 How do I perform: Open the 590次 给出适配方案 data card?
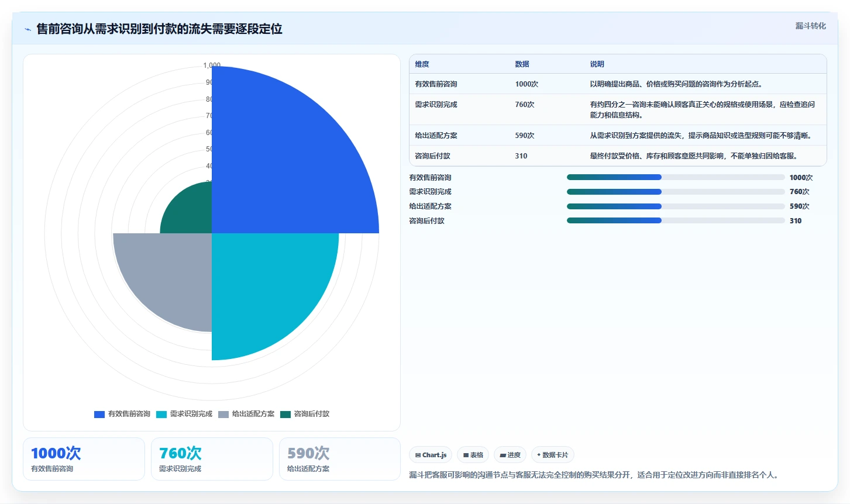pyautogui.click(x=340, y=459)
